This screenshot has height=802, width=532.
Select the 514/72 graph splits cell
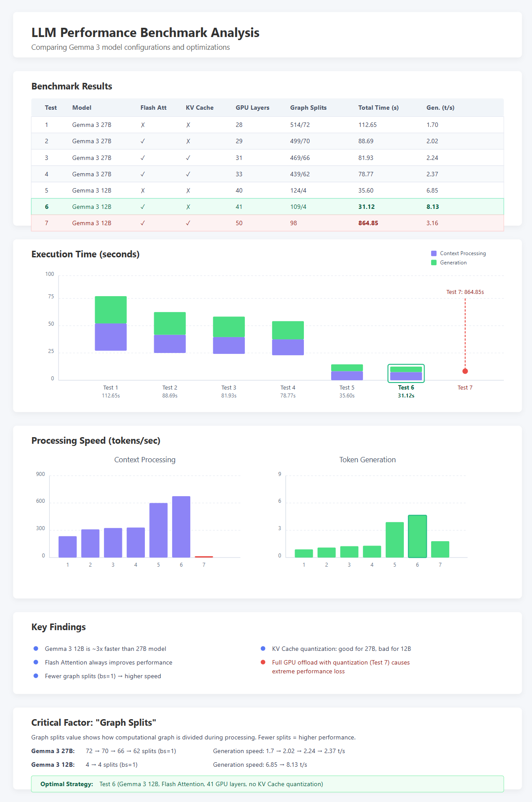coord(300,125)
